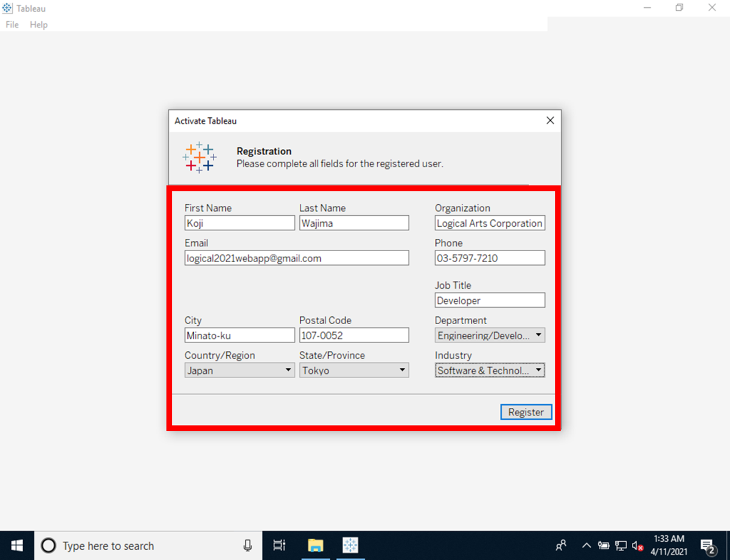Show hidden system tray icons
Image resolution: width=730 pixels, height=560 pixels.
(x=586, y=545)
